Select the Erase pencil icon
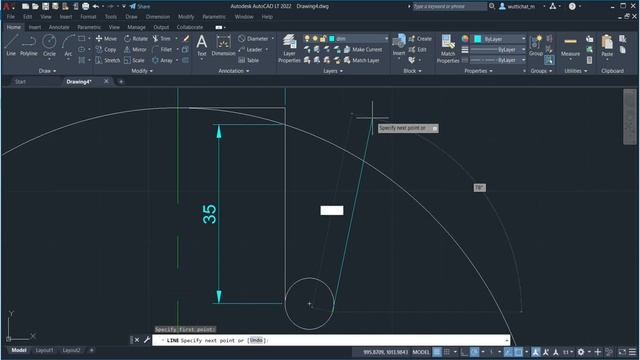The width and height of the screenshot is (640, 360). coord(186,39)
